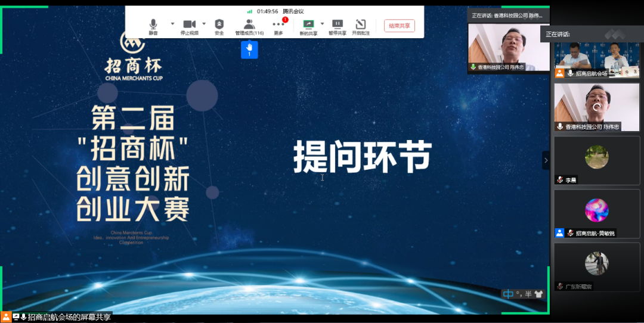Select the 招商启航-黄敏锐 participant tile
The width and height of the screenshot is (644, 323).
point(597,214)
